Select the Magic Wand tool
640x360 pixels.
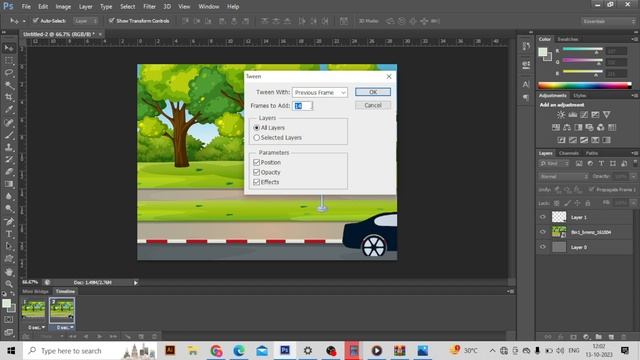click(9, 85)
